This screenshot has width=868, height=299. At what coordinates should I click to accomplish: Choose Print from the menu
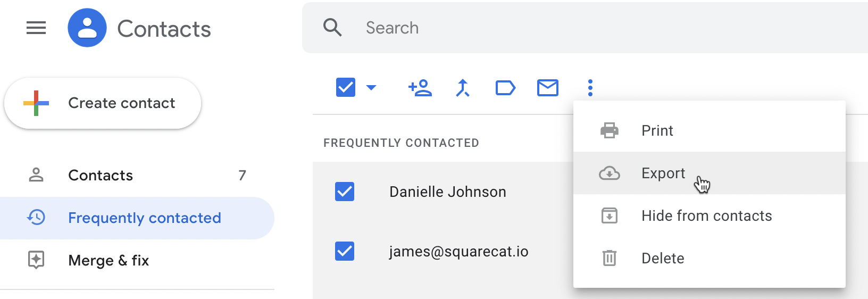657,130
